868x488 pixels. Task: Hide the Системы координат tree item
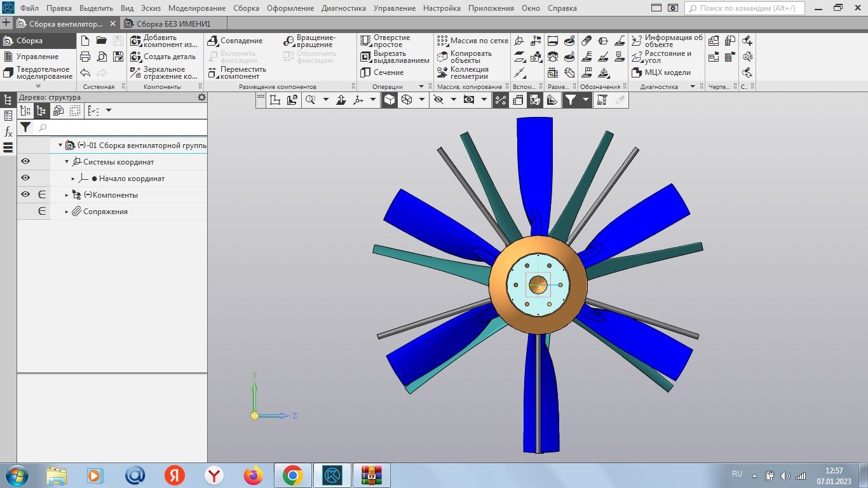coord(25,162)
